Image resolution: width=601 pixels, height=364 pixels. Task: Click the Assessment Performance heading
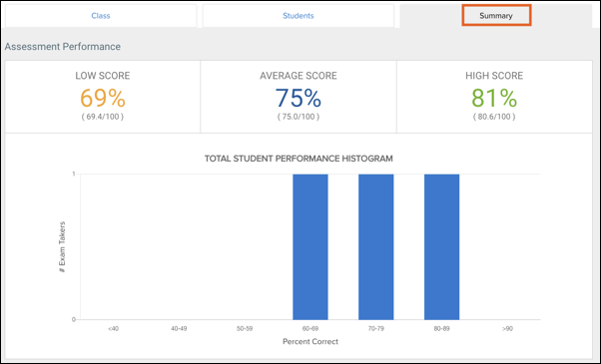point(63,46)
